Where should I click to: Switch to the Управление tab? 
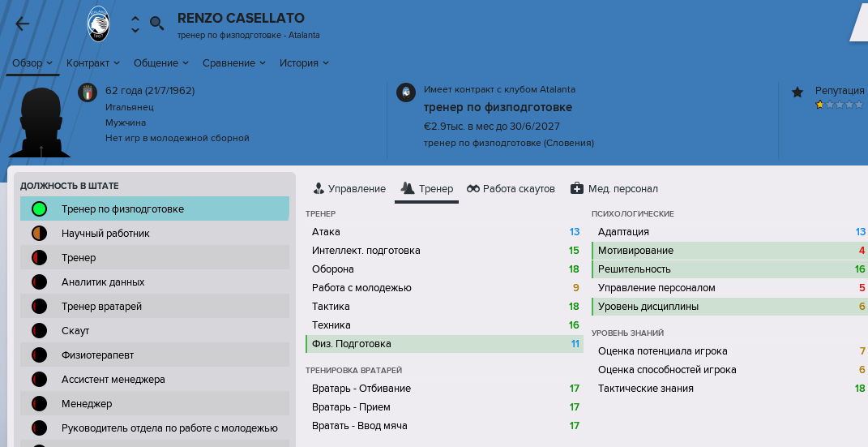pos(349,189)
